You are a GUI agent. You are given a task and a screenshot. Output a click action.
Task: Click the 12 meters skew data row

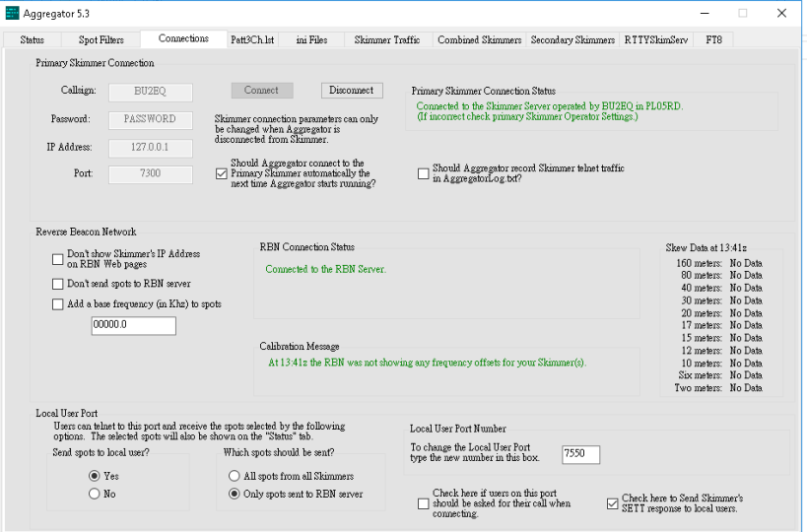pos(721,351)
